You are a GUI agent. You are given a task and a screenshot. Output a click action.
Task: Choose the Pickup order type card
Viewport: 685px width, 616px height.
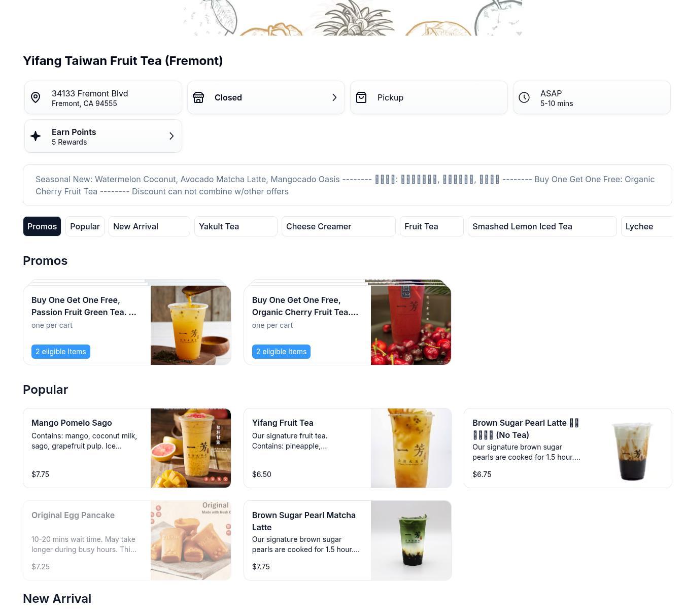429,97
